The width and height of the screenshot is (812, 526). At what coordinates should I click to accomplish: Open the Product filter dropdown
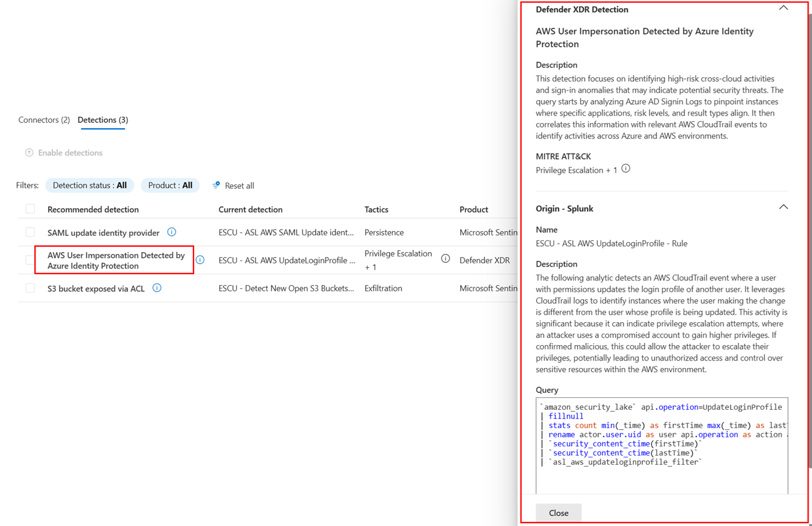click(170, 185)
